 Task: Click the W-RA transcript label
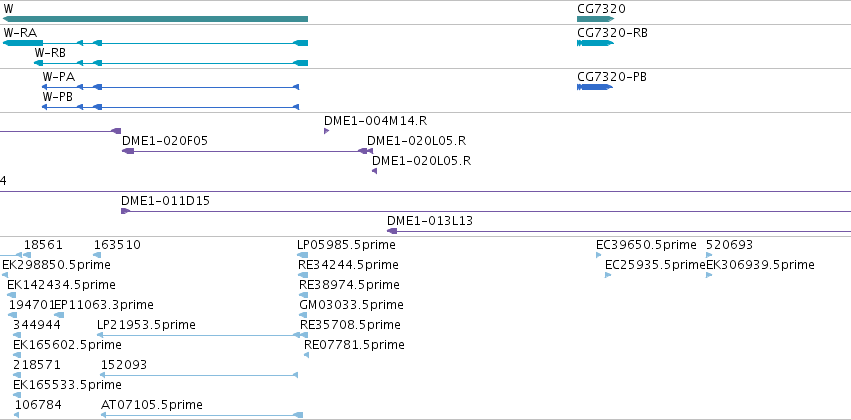pyautogui.click(x=20, y=33)
